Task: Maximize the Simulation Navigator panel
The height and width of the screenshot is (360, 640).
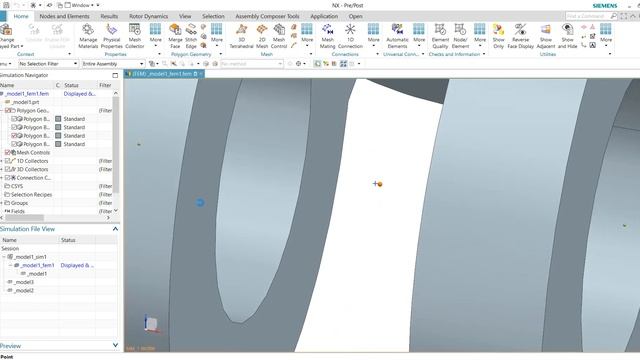Action: tap(115, 75)
